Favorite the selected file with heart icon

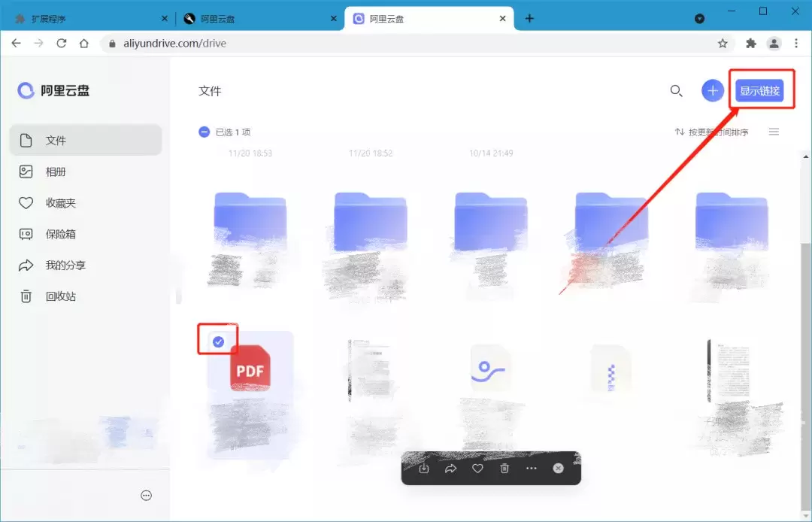[477, 468]
